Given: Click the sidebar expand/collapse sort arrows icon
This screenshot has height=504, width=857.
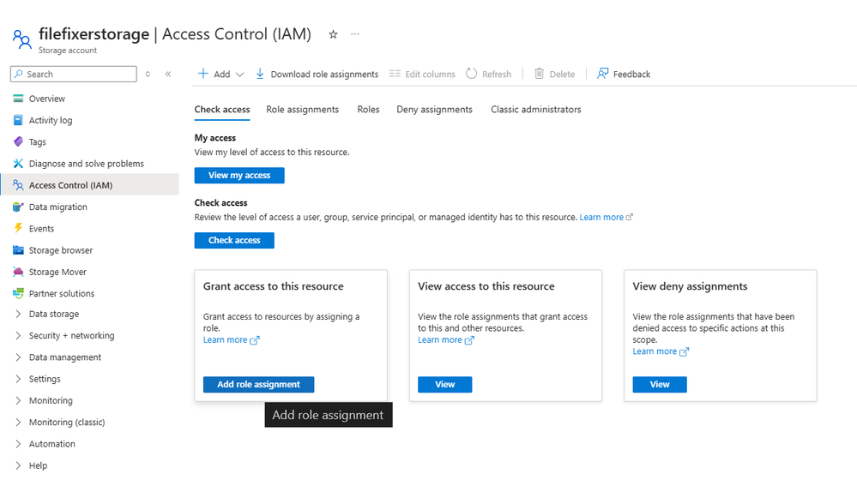Looking at the screenshot, I should point(148,74).
